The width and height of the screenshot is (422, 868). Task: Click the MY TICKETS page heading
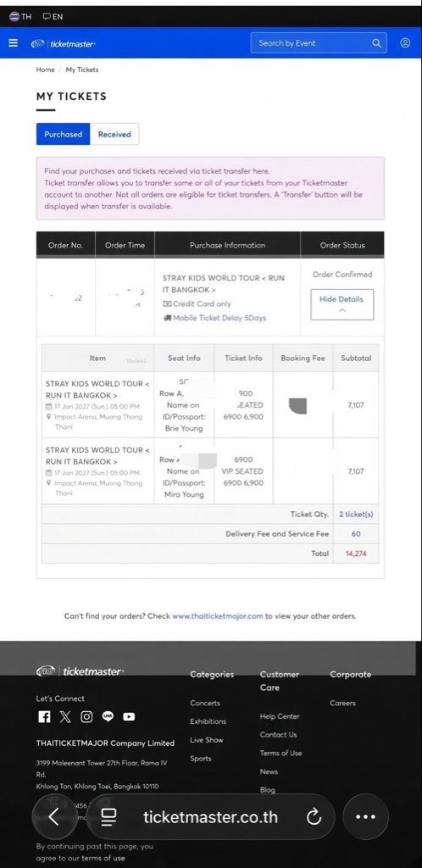71,97
